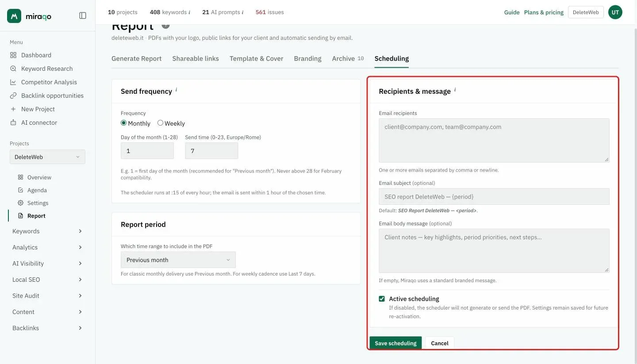Screen dimensions: 637x364
Task: Click the Email recipients text area
Action: click(494, 140)
